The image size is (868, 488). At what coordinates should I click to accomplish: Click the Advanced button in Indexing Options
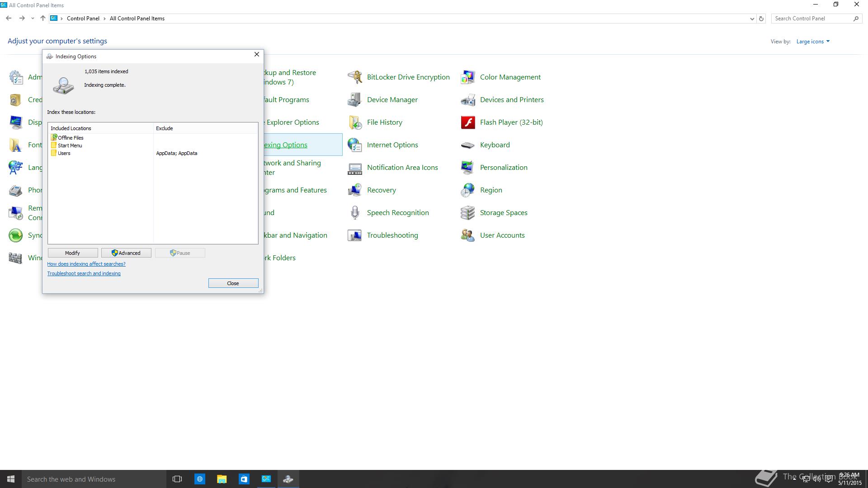(126, 253)
